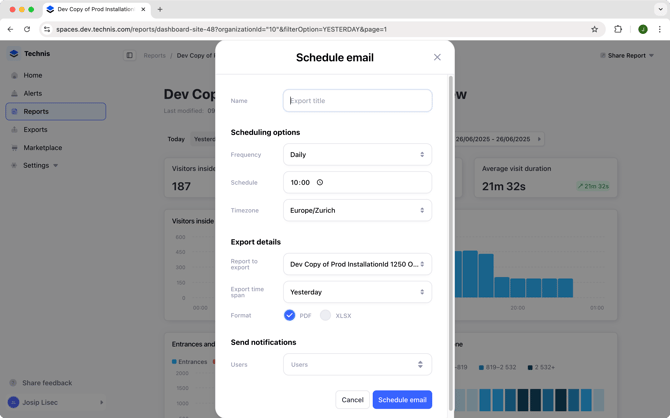Click the clock icon in Schedule field
This screenshot has height=418, width=670.
320,183
